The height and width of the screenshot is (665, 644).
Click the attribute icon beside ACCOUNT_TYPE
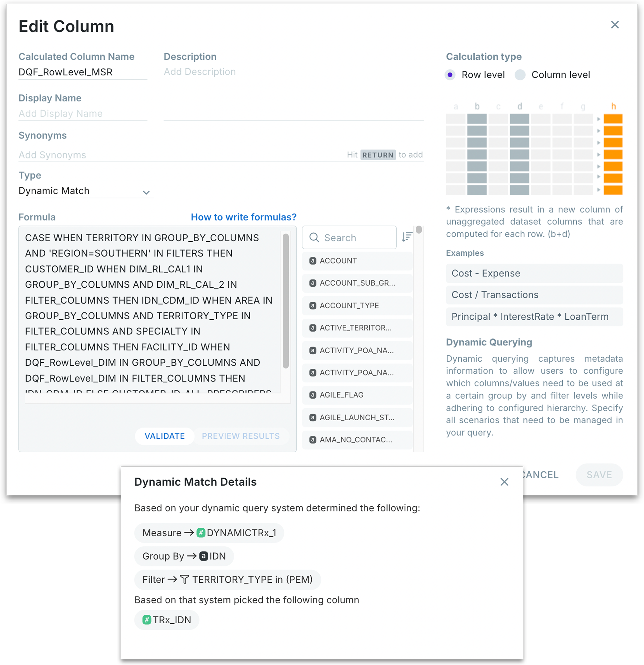(x=313, y=306)
